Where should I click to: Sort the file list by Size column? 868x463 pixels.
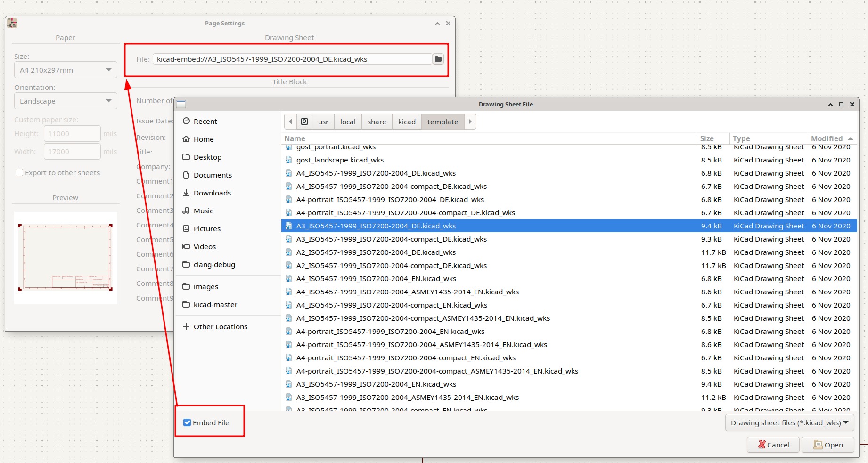pyautogui.click(x=706, y=138)
